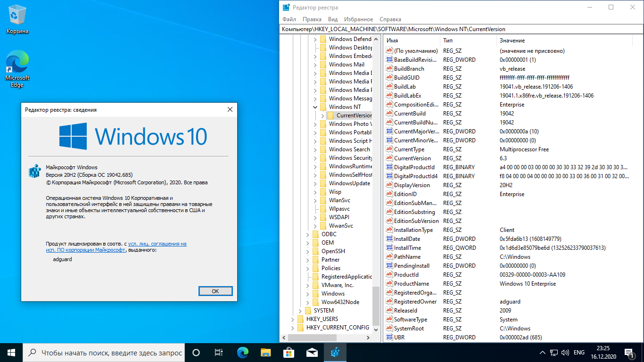Screen dimensions: 644x362
Task: Click the UBR DWORD value icon
Action: (x=389, y=337)
